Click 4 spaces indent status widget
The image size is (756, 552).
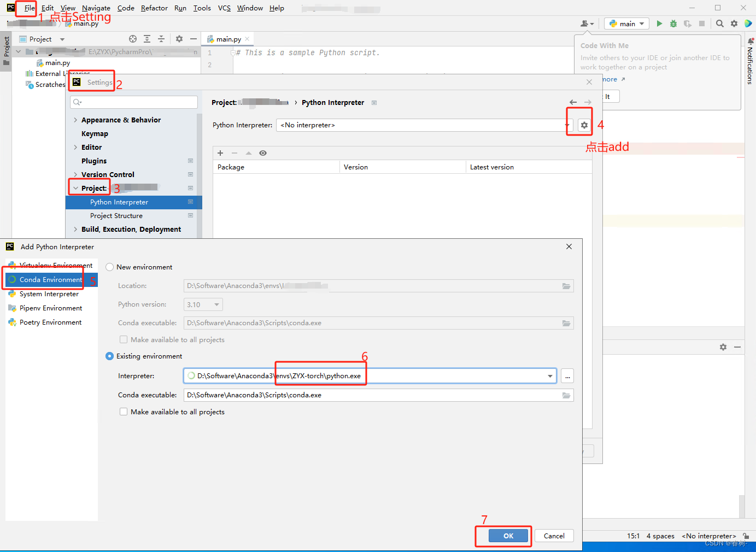click(660, 536)
